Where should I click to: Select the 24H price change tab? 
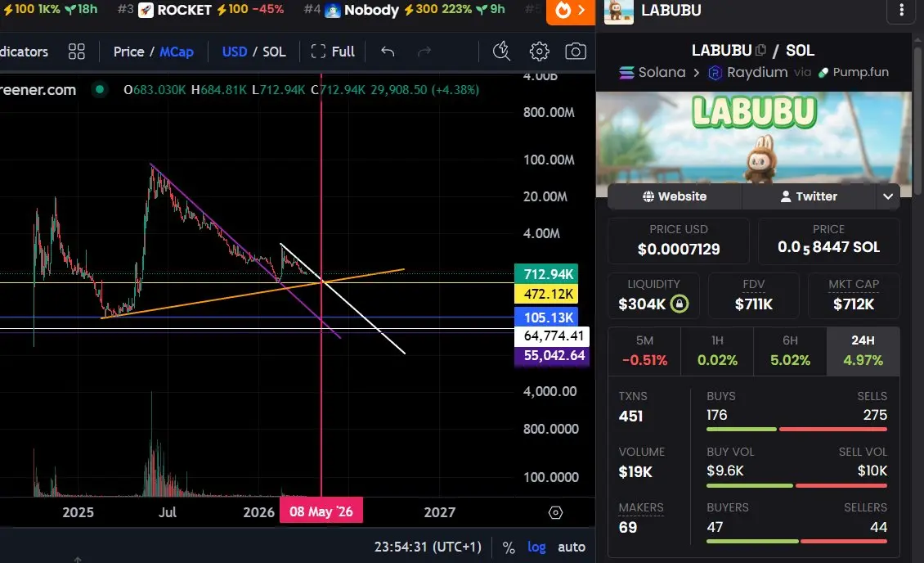tap(863, 351)
